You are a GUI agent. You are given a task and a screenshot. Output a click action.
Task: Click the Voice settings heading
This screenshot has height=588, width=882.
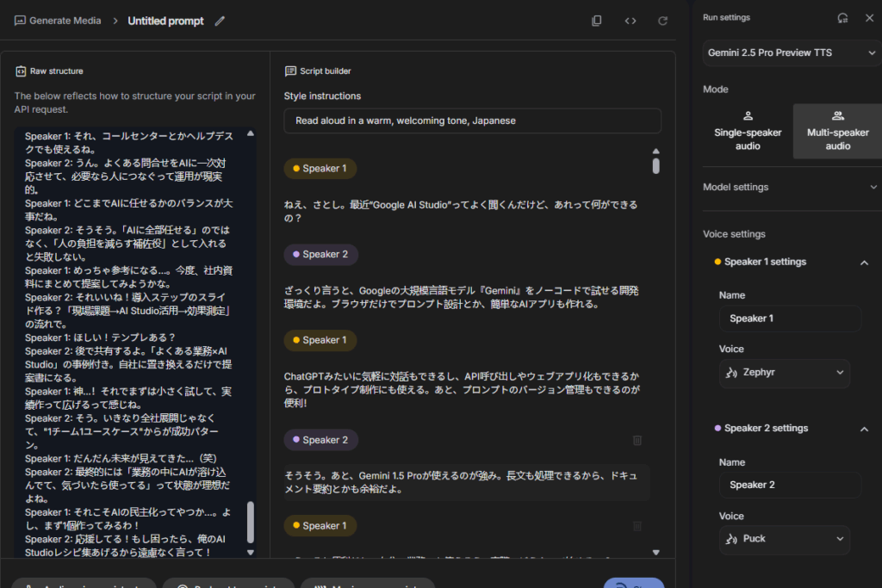[x=734, y=234]
